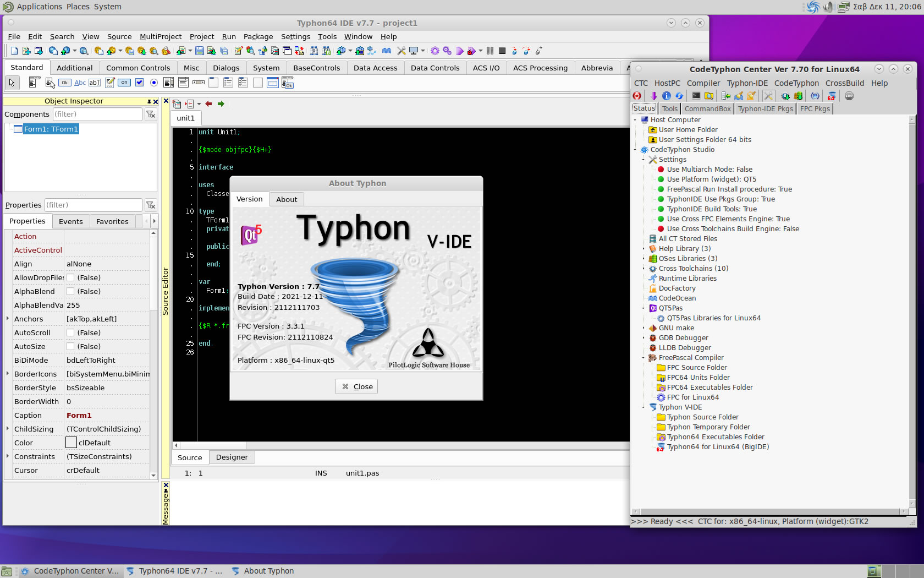Click the purple Run arrow icon in Typhon IDE
Viewport: 924px width, 578px height.
tap(460, 51)
